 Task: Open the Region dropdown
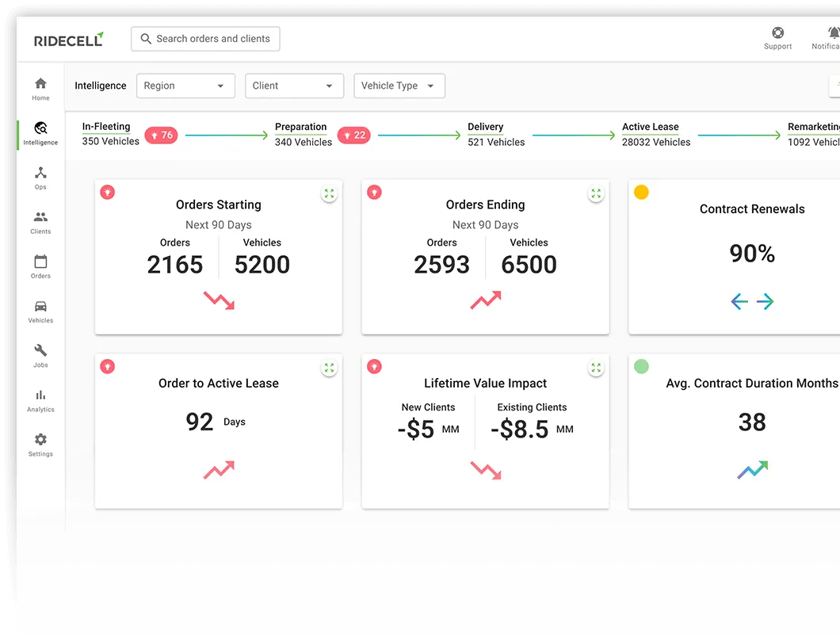(185, 86)
